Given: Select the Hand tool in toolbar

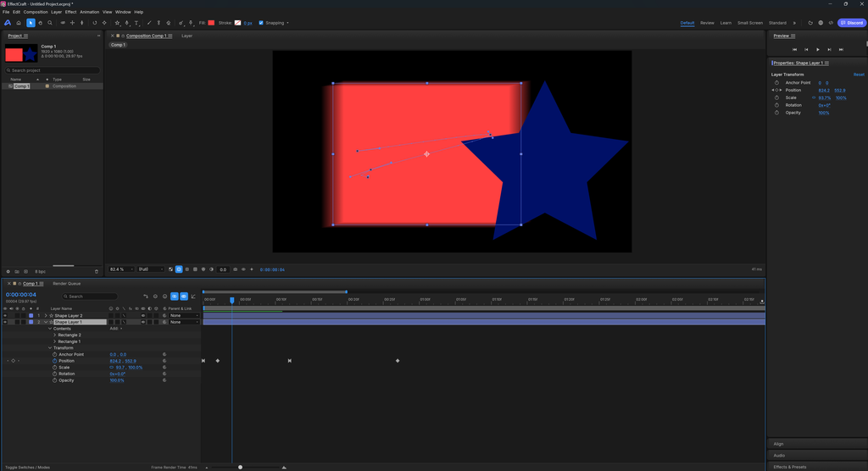Looking at the screenshot, I should pyautogui.click(x=40, y=23).
